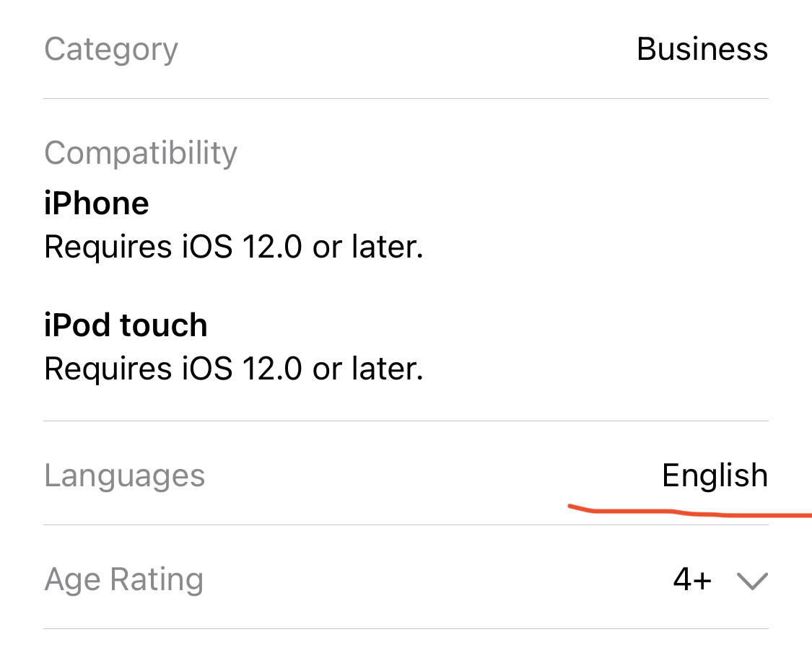Select the Age Rating label
This screenshot has height=645, width=812.
(x=123, y=580)
